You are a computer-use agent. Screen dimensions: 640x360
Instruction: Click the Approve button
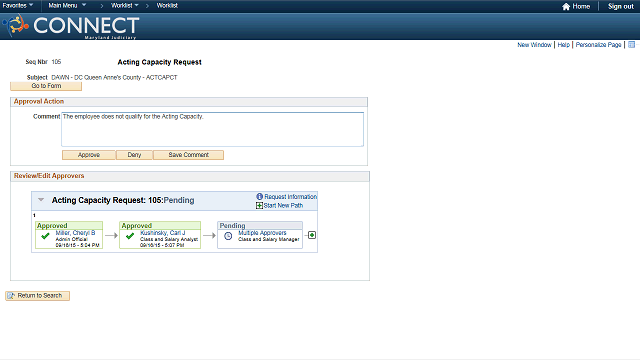pos(89,155)
